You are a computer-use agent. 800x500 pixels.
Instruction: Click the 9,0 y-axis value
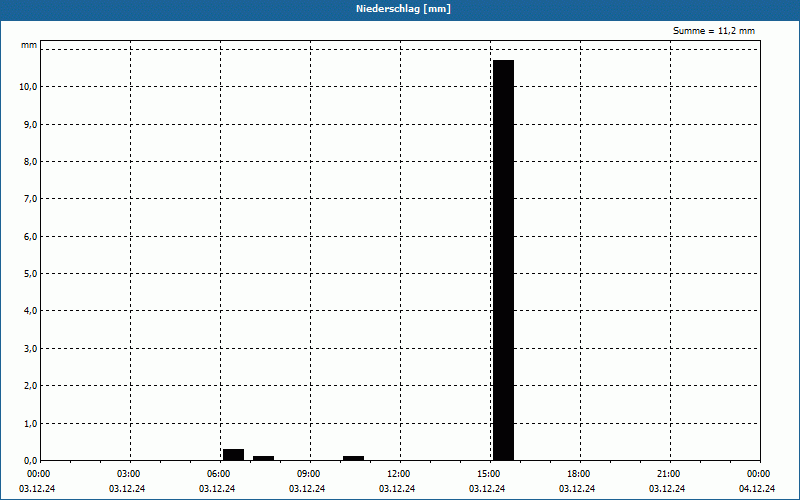point(31,124)
